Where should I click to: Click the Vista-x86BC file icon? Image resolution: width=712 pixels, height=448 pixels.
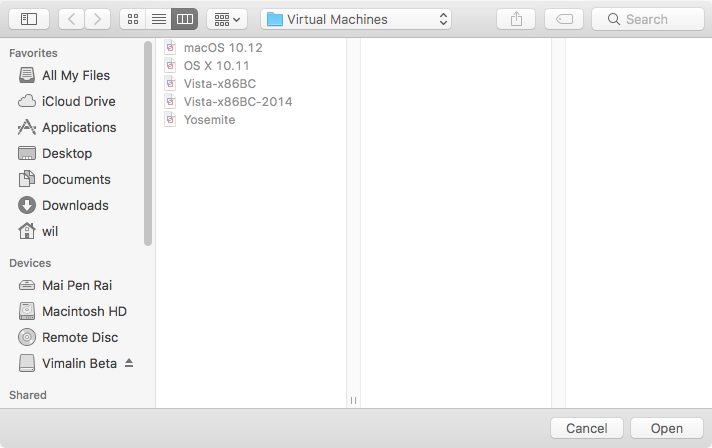[x=170, y=84]
